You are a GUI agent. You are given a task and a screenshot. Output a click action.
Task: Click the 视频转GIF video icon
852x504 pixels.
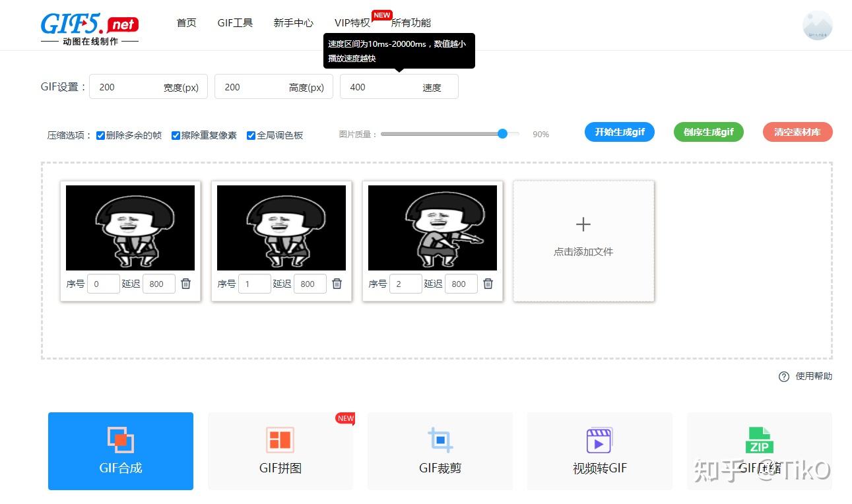point(599,441)
